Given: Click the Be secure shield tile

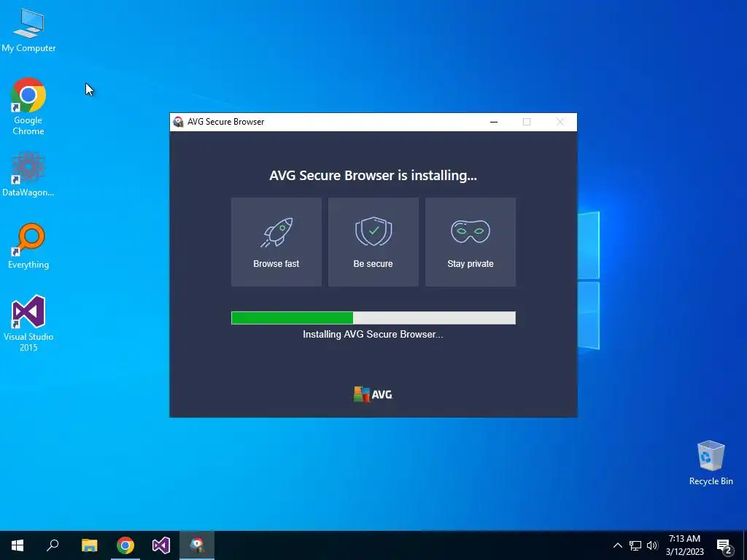Looking at the screenshot, I should tap(373, 242).
